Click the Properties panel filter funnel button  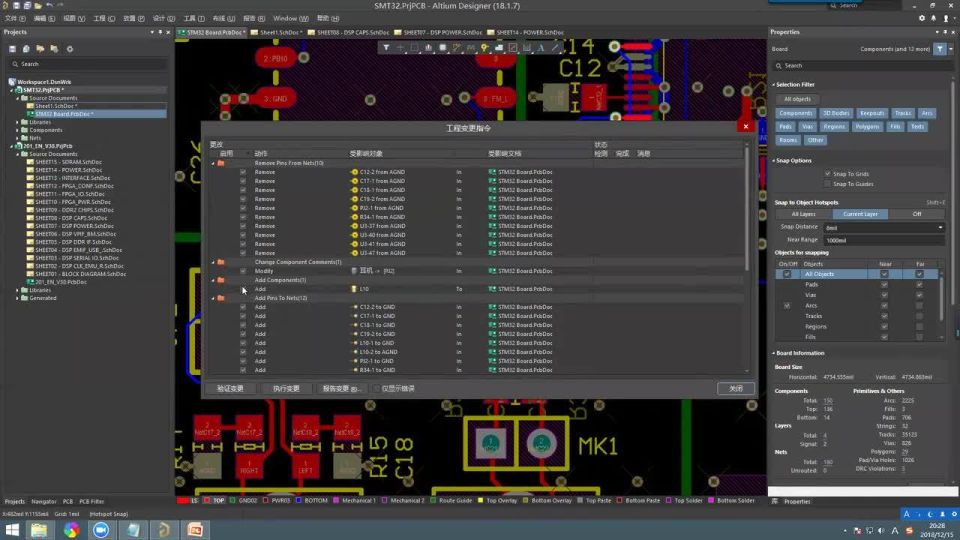[x=940, y=49]
